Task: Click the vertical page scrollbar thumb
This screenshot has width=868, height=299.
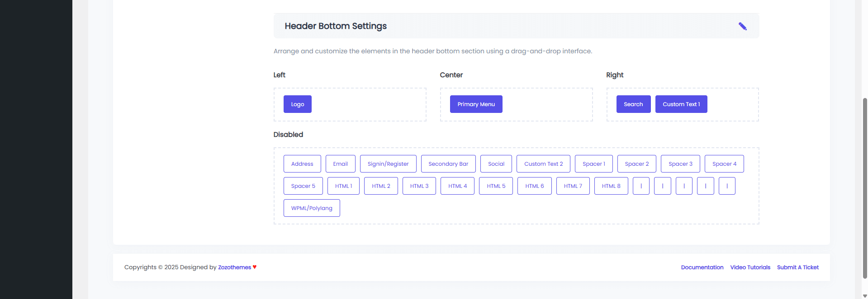Action: point(865,181)
